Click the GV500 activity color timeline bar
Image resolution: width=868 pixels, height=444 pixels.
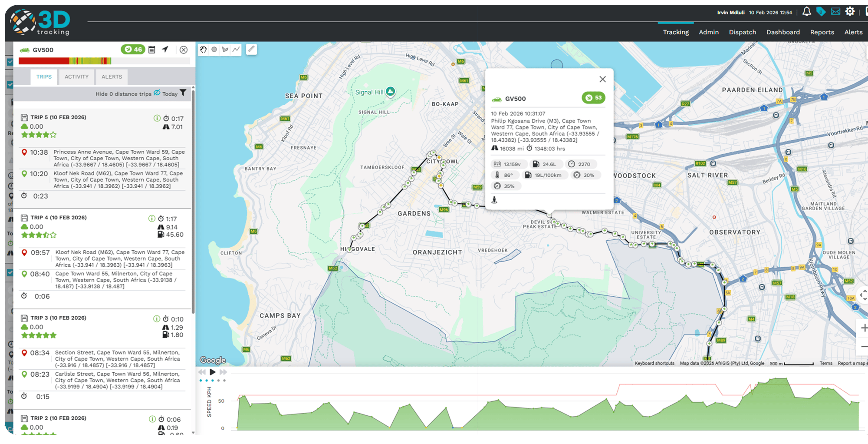point(104,61)
